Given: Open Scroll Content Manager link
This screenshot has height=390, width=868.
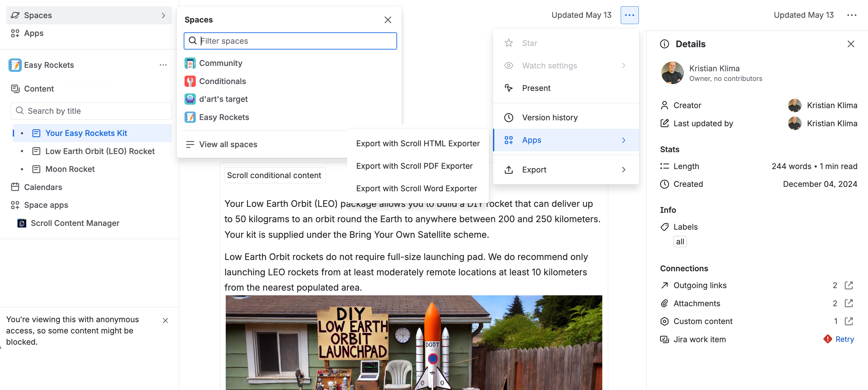Looking at the screenshot, I should [x=75, y=223].
